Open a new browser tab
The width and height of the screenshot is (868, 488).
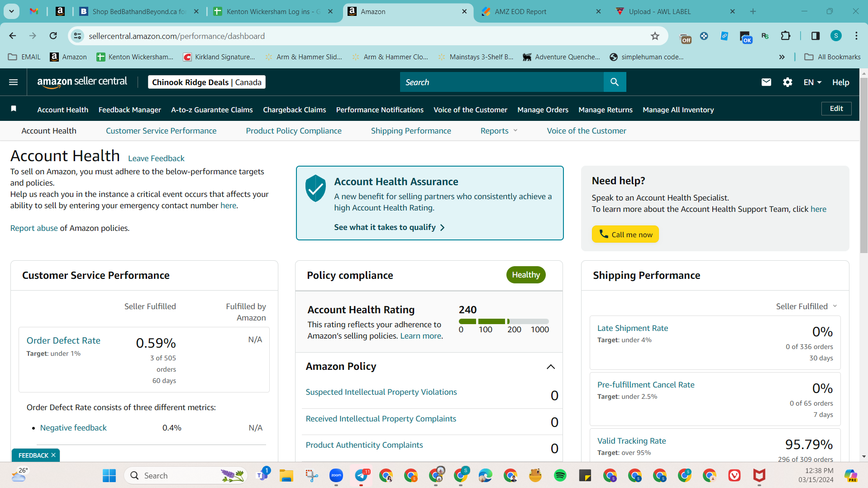753,11
